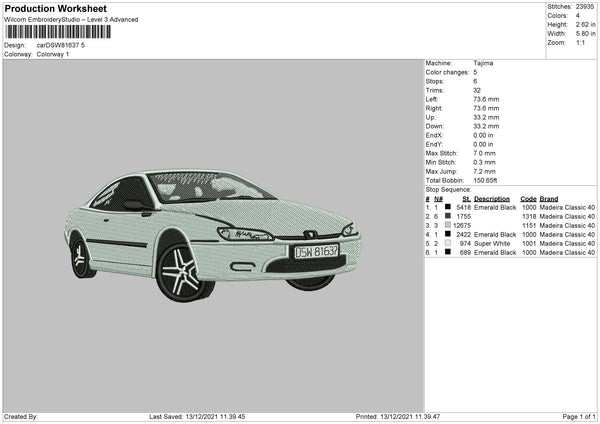
Task: Click the car's DSW 81637 license plate
Action: click(315, 252)
